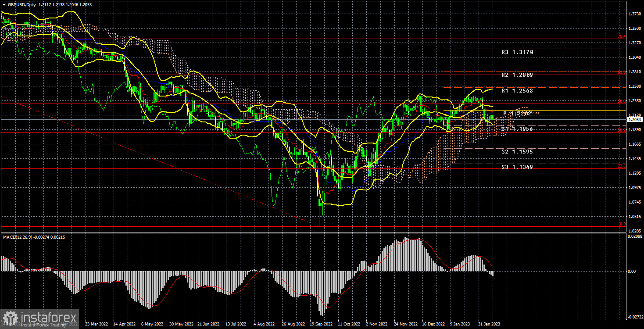Select the S2 1.1595 support label
The image size is (644, 329).
click(517, 152)
